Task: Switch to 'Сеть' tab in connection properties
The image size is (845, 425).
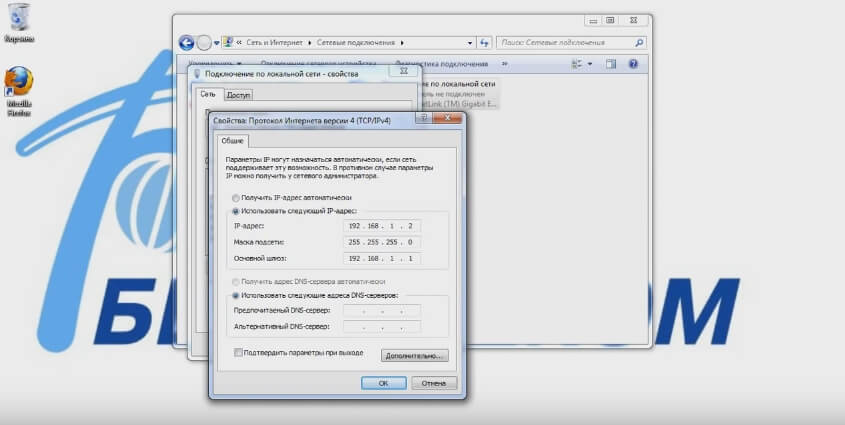Action: click(208, 94)
